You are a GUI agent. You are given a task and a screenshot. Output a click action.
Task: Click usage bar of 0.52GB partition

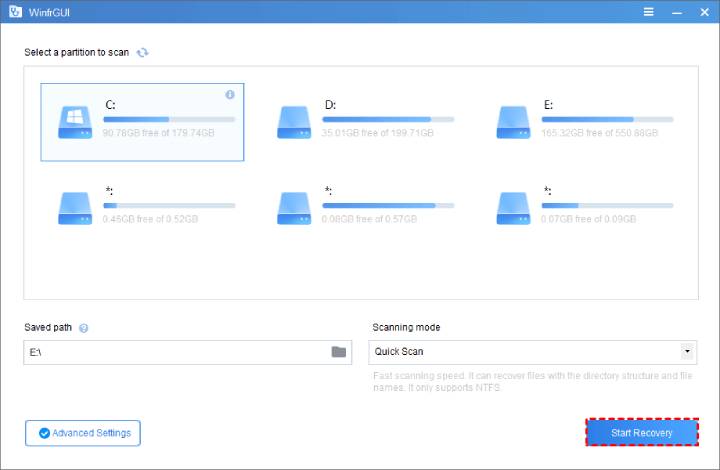pyautogui.click(x=169, y=206)
